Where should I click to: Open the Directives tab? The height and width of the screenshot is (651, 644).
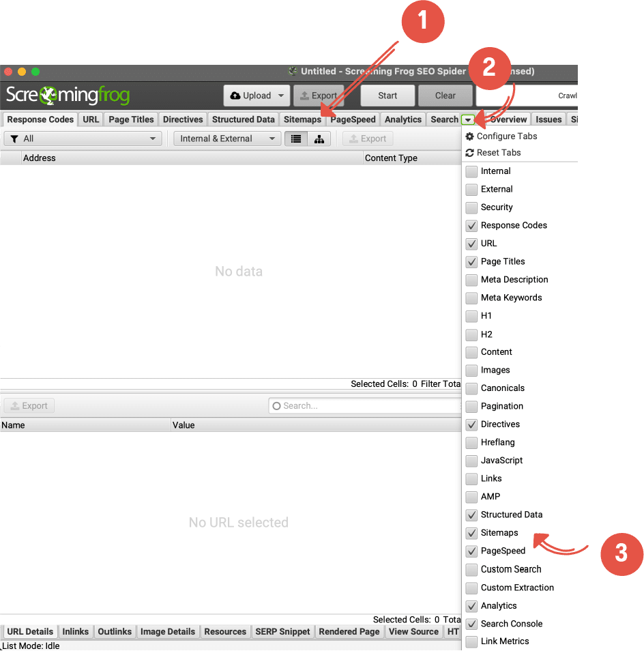click(x=183, y=119)
